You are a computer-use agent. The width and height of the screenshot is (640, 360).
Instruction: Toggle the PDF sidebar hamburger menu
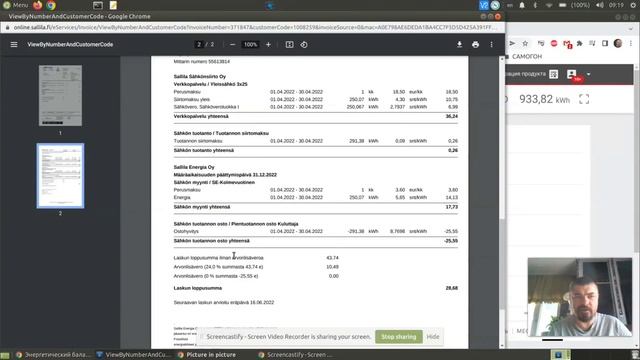click(14, 44)
